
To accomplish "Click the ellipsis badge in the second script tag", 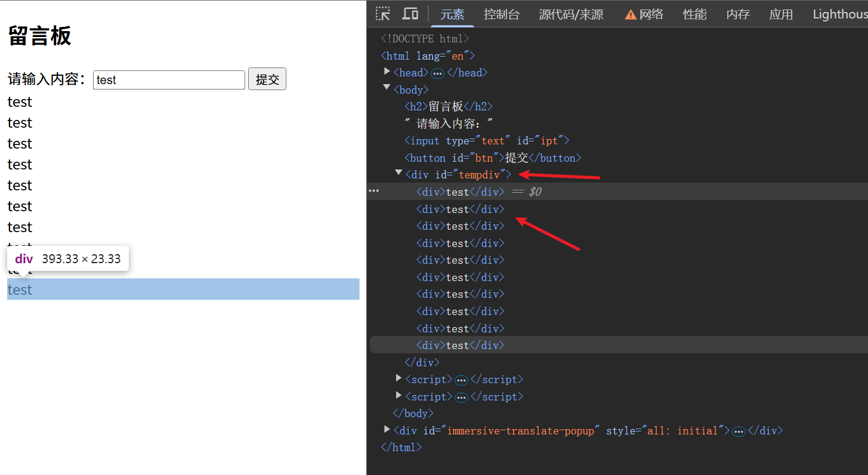I will 461,397.
